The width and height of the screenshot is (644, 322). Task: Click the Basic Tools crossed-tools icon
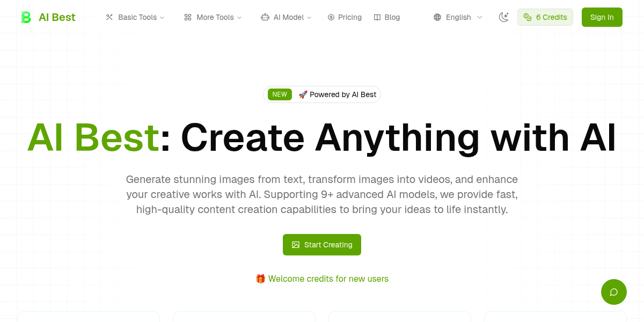pyautogui.click(x=109, y=17)
